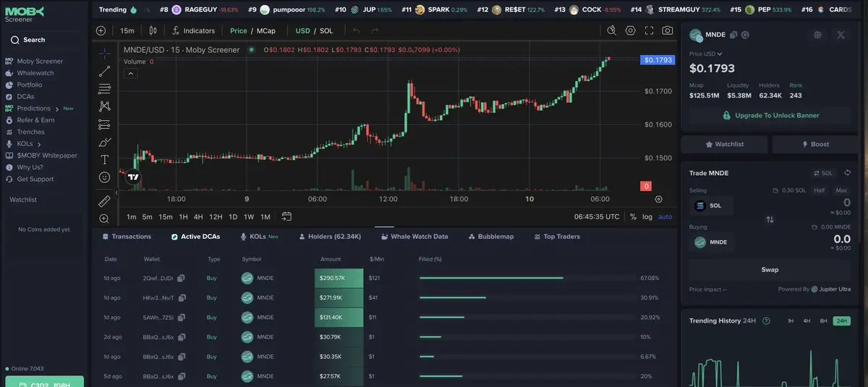This screenshot has height=387, width=868.
Task: Select the 1D chart timeframe
Action: pos(233,217)
